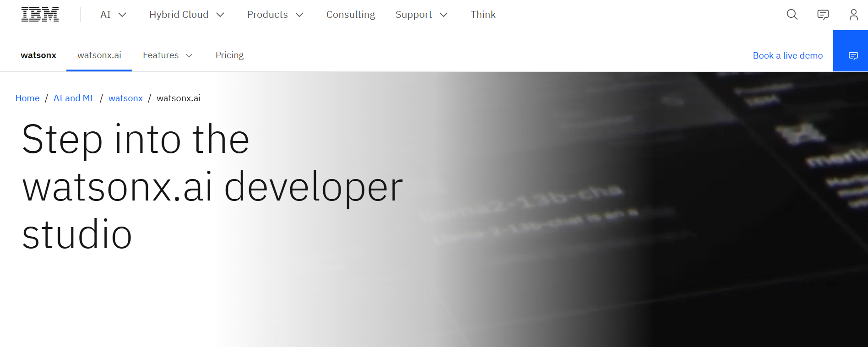Go to Home breadcrumb

[27, 98]
